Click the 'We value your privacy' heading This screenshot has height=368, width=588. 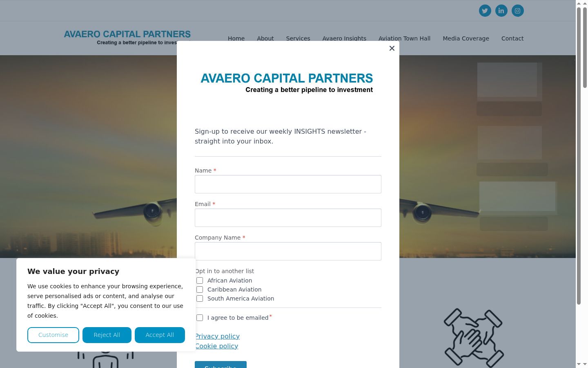tap(73, 272)
